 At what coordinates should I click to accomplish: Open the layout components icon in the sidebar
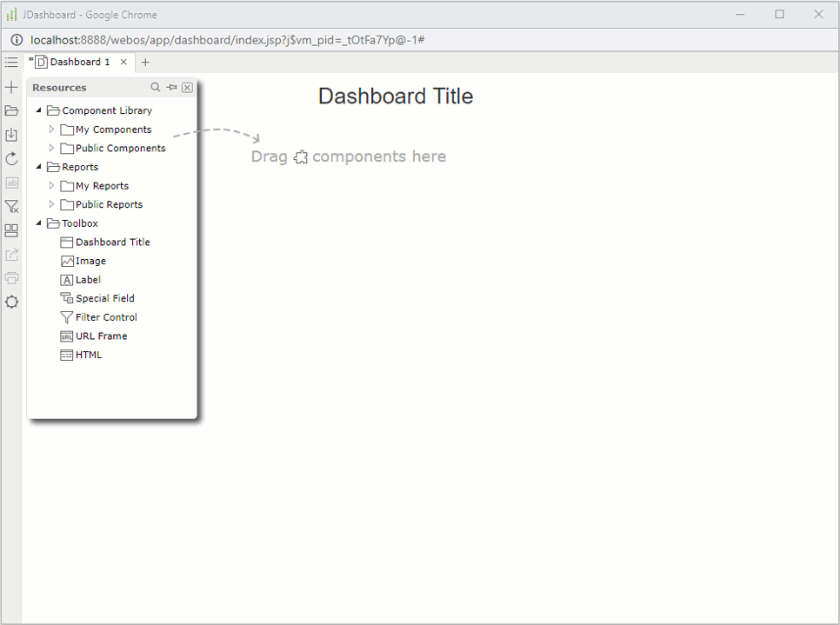coord(11,230)
